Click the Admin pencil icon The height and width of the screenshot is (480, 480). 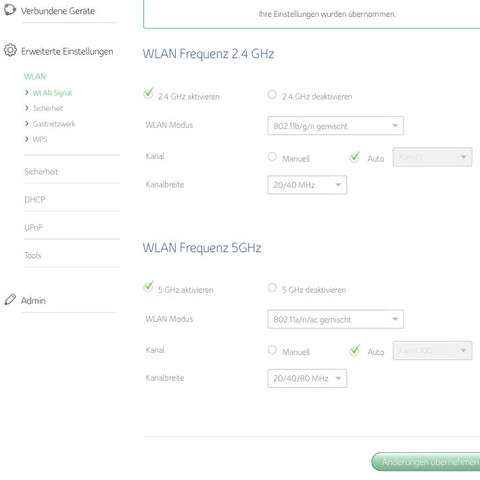pyautogui.click(x=10, y=299)
